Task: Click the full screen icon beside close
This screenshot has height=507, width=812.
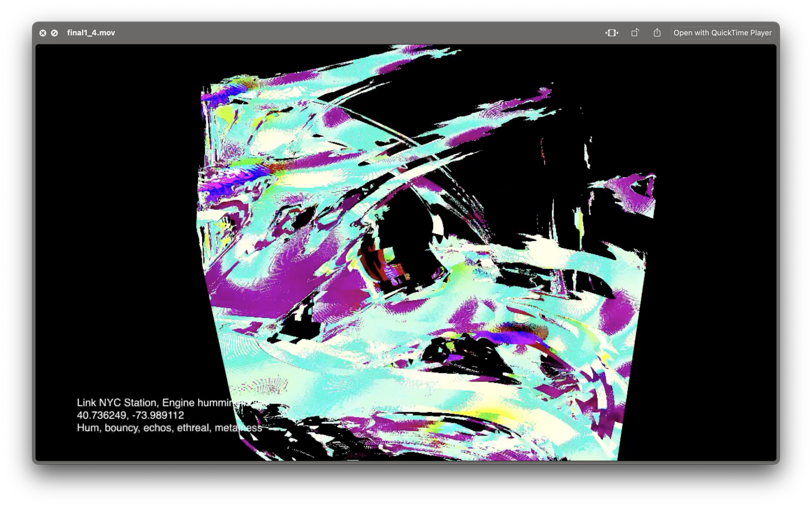Action: coord(54,33)
